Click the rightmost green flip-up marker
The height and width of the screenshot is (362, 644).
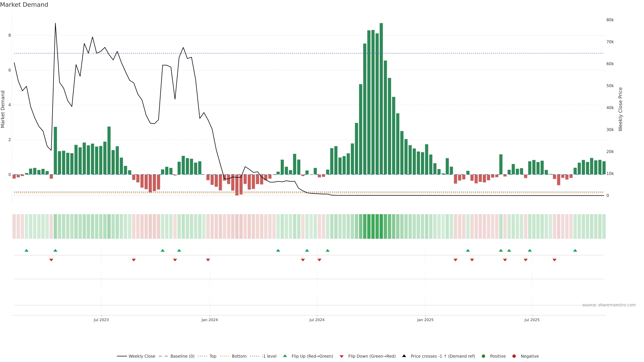(575, 251)
